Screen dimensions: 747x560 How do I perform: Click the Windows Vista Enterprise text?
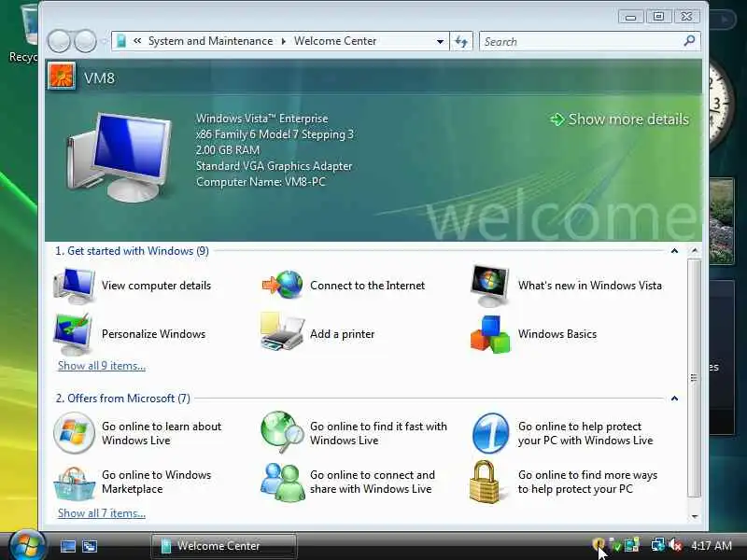tap(262, 119)
